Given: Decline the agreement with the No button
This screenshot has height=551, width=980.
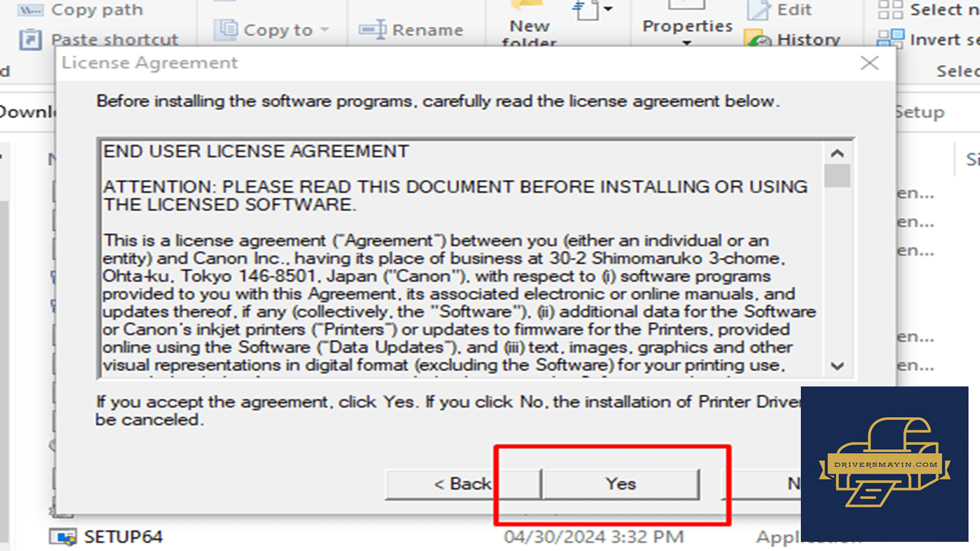Looking at the screenshot, I should pos(762,484).
